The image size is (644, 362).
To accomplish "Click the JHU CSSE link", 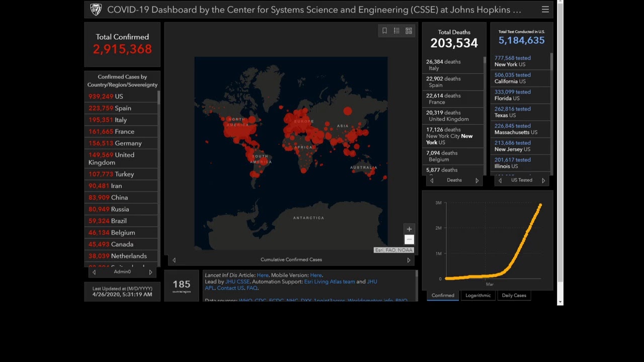I will [237, 282].
